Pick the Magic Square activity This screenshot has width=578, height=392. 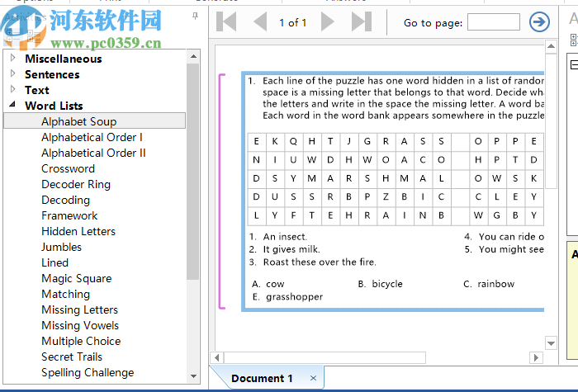click(x=76, y=279)
